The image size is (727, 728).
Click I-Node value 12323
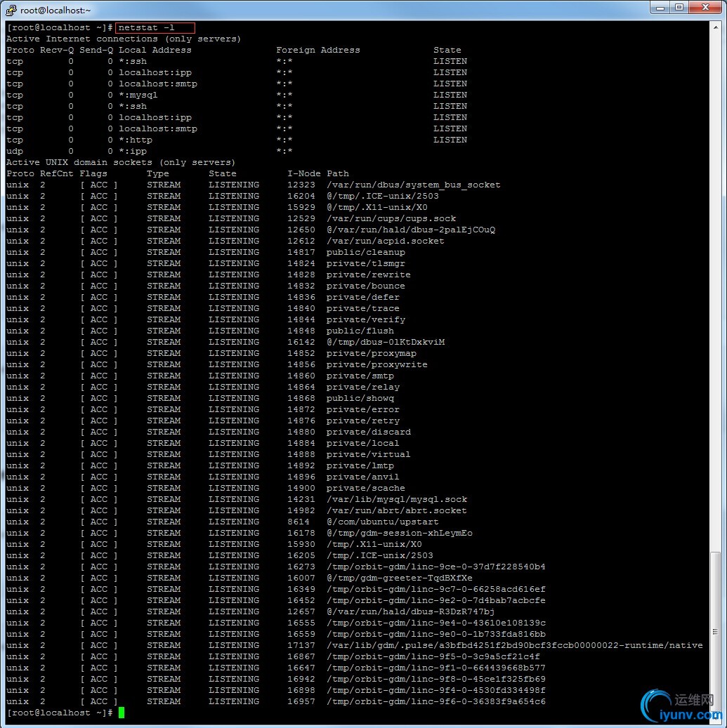point(301,185)
